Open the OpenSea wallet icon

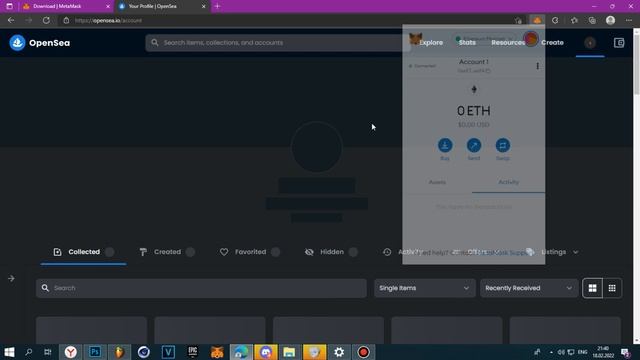[x=619, y=42]
